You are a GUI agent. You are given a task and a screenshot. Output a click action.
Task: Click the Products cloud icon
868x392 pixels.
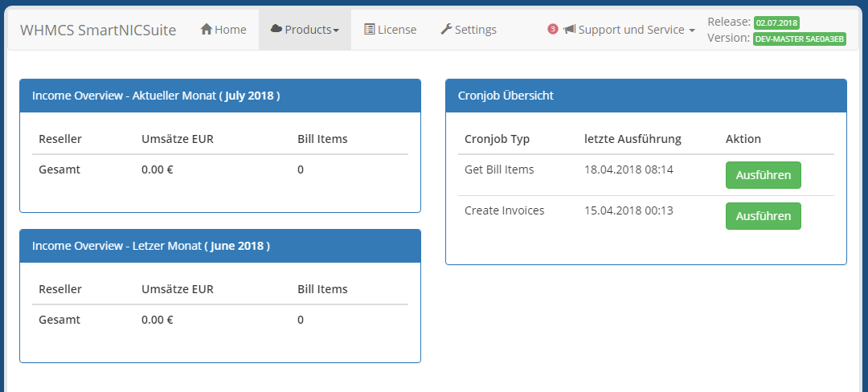(276, 29)
